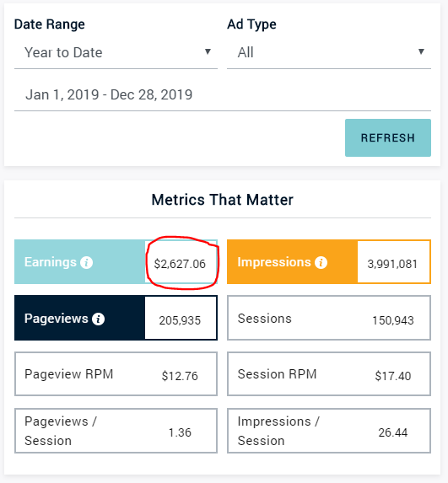Click the $2,627.06 earnings value
This screenshot has height=483, width=448.
[180, 264]
